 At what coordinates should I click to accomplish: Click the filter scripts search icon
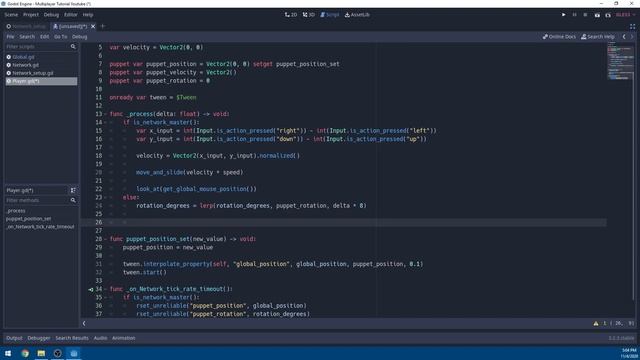(x=73, y=47)
